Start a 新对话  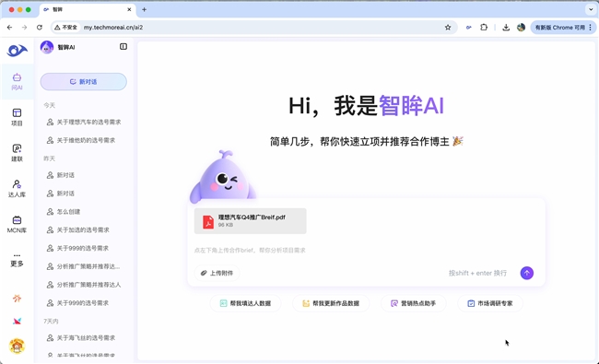[83, 82]
